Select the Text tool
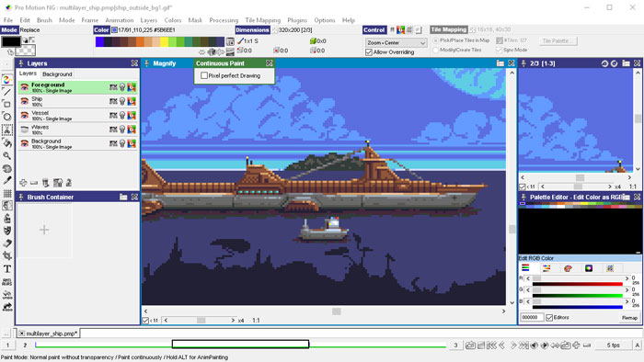The height and width of the screenshot is (362, 644). pos(7,269)
